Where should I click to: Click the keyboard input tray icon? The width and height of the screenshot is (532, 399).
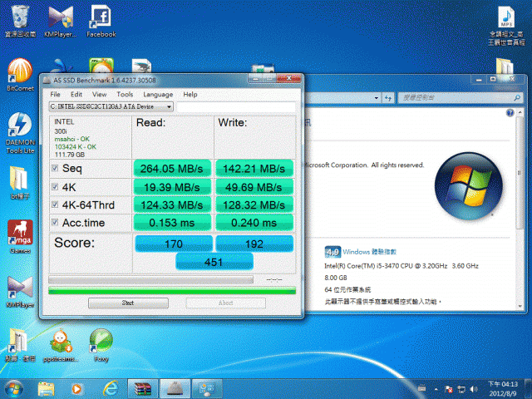coord(421,388)
